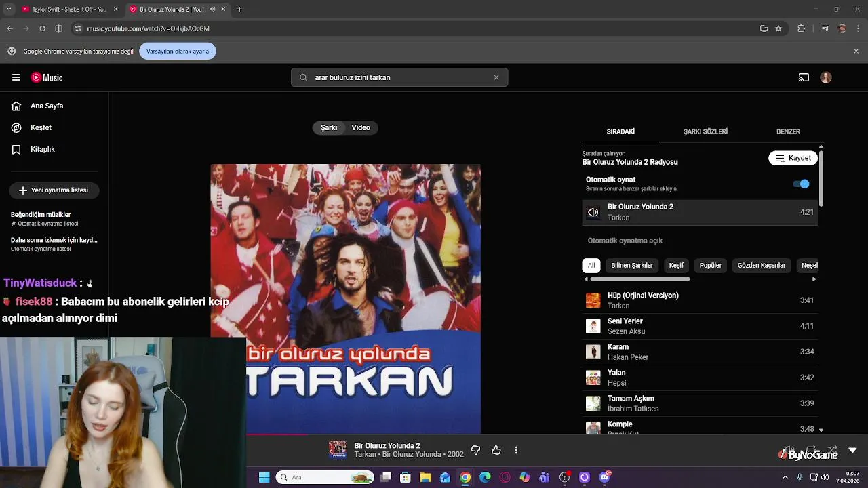Open Chrome's three-dot menu
868x488 pixels.
[x=859, y=28]
